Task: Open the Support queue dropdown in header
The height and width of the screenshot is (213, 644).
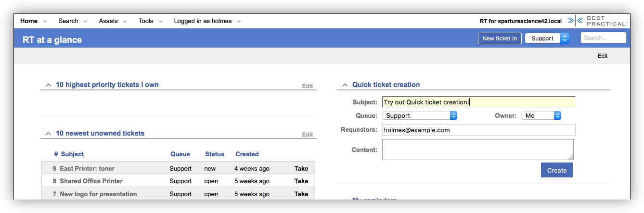Action: pyautogui.click(x=547, y=38)
